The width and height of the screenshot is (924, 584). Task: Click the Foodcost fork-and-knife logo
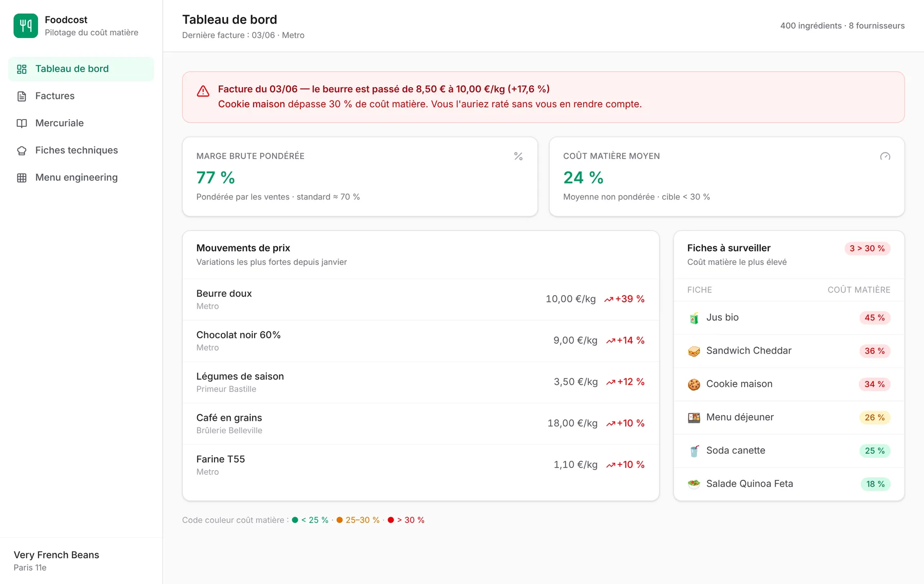click(x=26, y=26)
